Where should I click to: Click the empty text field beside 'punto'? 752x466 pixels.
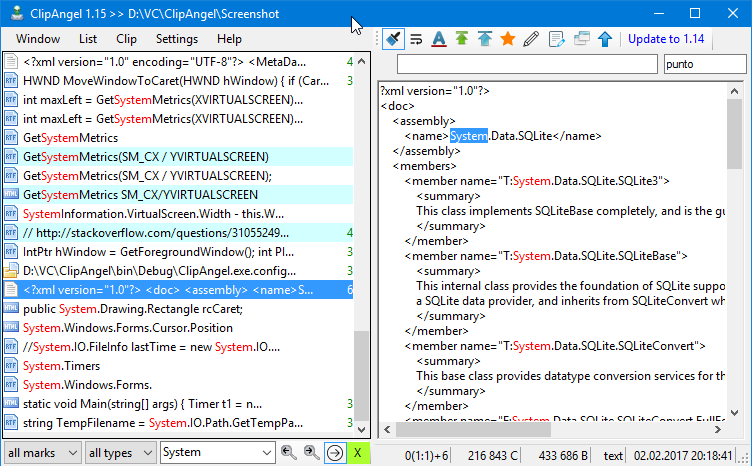point(527,64)
